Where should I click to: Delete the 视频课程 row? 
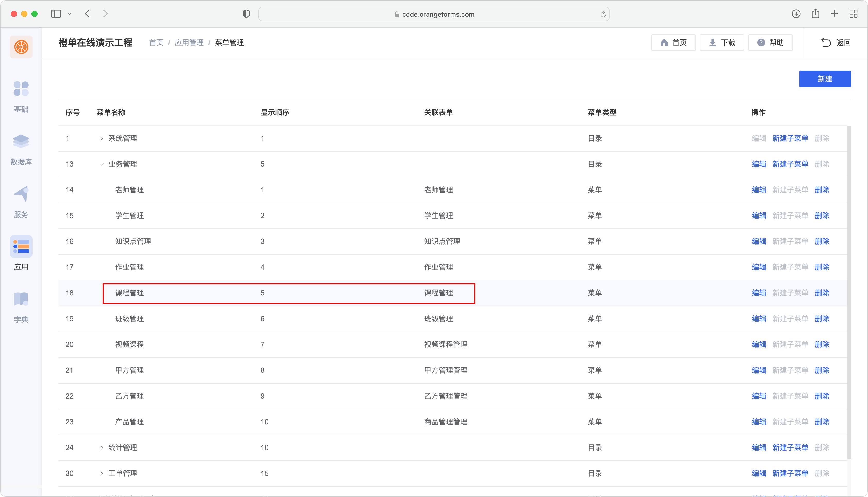point(822,344)
